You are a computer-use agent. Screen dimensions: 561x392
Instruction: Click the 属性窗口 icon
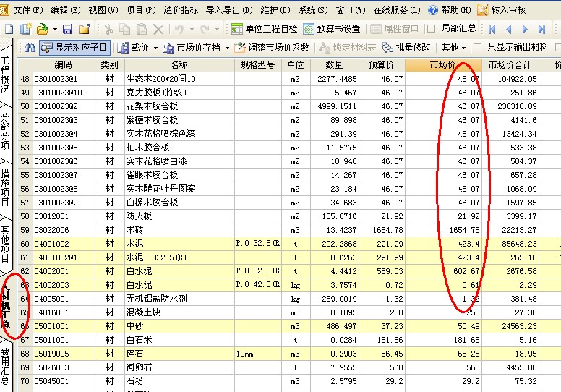pos(376,29)
